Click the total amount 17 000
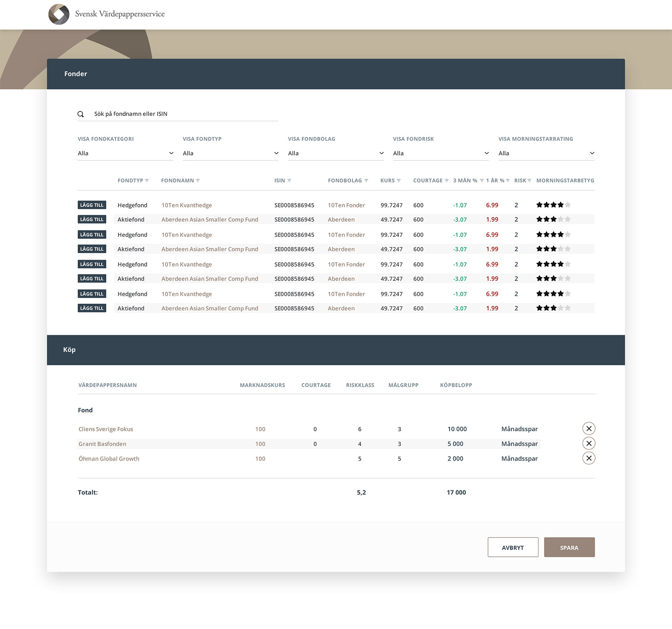Image resolution: width=672 pixels, height=629 pixels. click(456, 493)
